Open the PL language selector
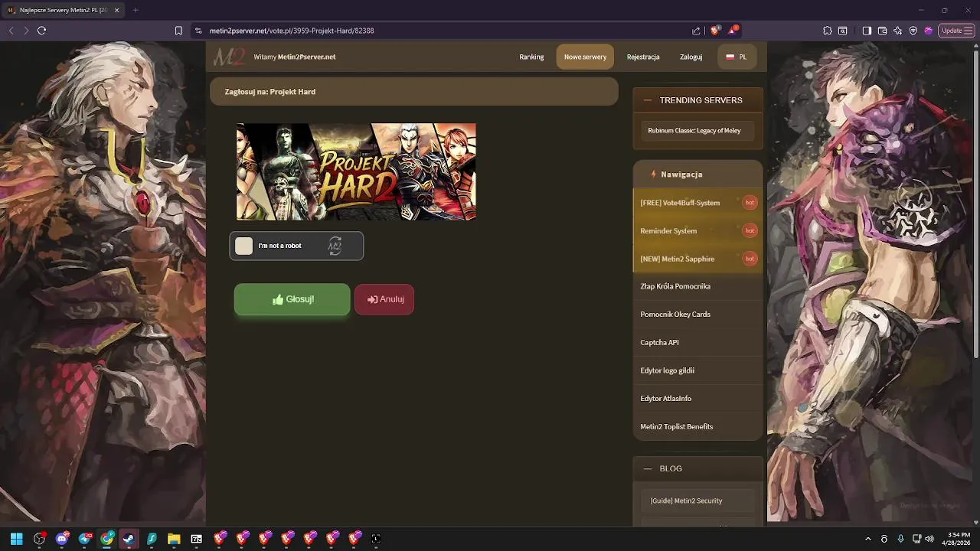Viewport: 980px width, 551px height. (x=737, y=57)
